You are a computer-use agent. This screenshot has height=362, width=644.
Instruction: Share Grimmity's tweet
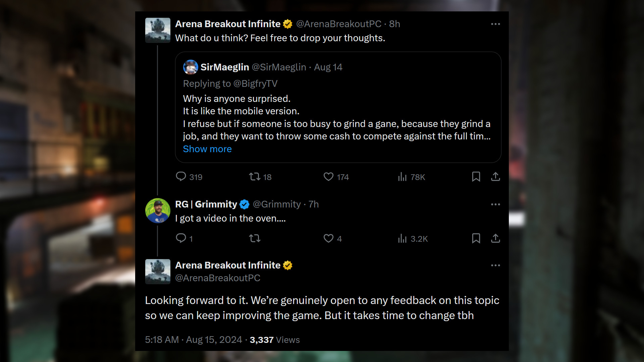click(x=495, y=238)
